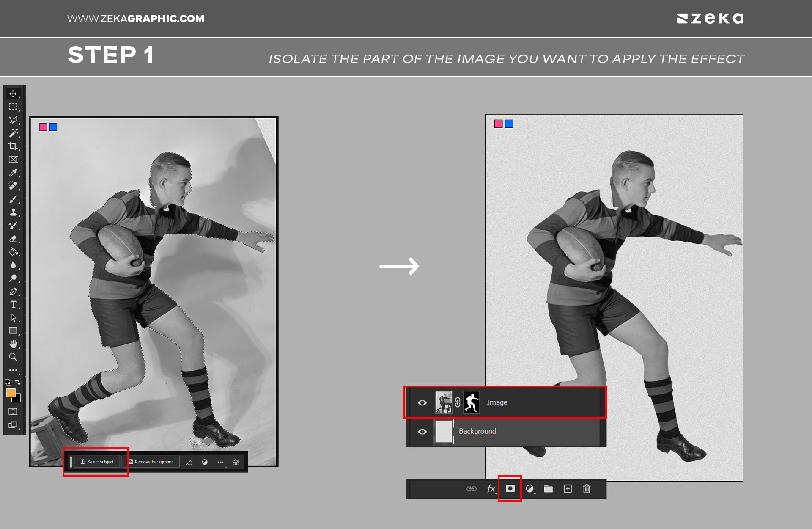812x529 pixels.
Task: Hide the Image layer with the eye icon
Action: [x=422, y=402]
